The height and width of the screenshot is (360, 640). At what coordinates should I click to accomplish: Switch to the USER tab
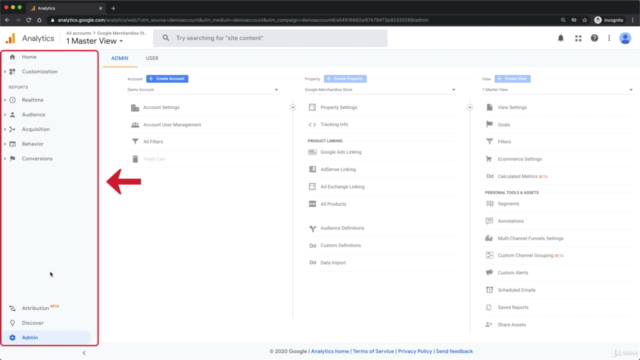[152, 58]
